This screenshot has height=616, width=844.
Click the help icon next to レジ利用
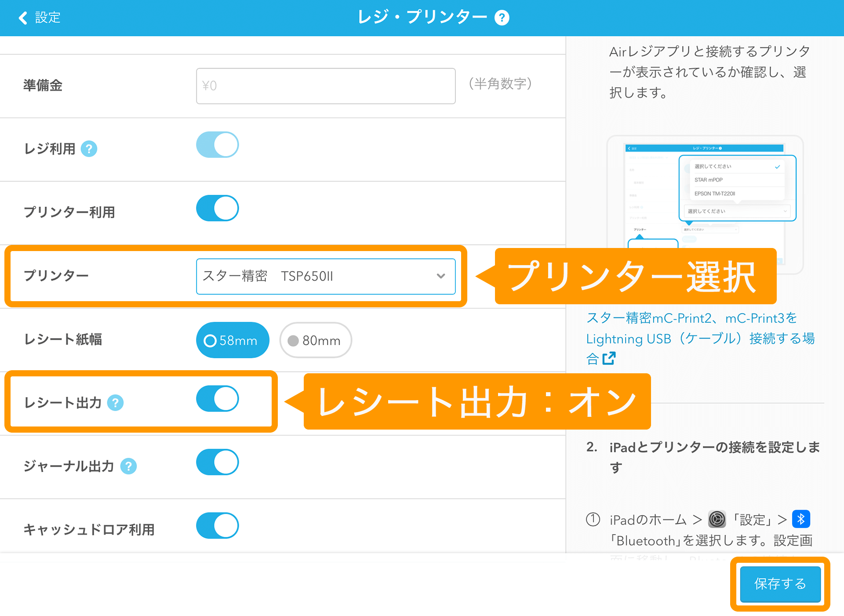point(89,149)
